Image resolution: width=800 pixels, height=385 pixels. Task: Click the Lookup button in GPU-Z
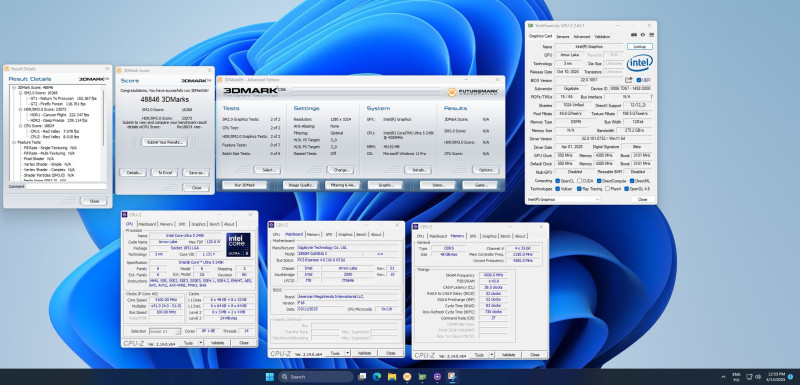[640, 46]
